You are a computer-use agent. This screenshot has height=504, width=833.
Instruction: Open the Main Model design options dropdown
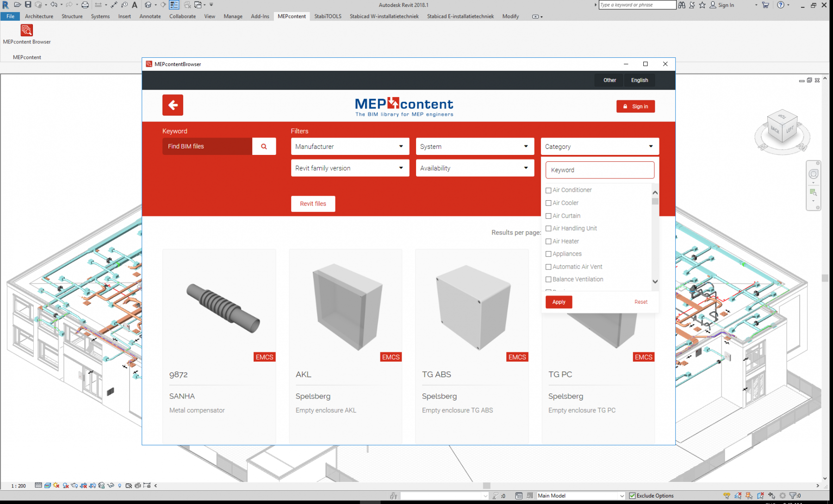tap(581, 496)
